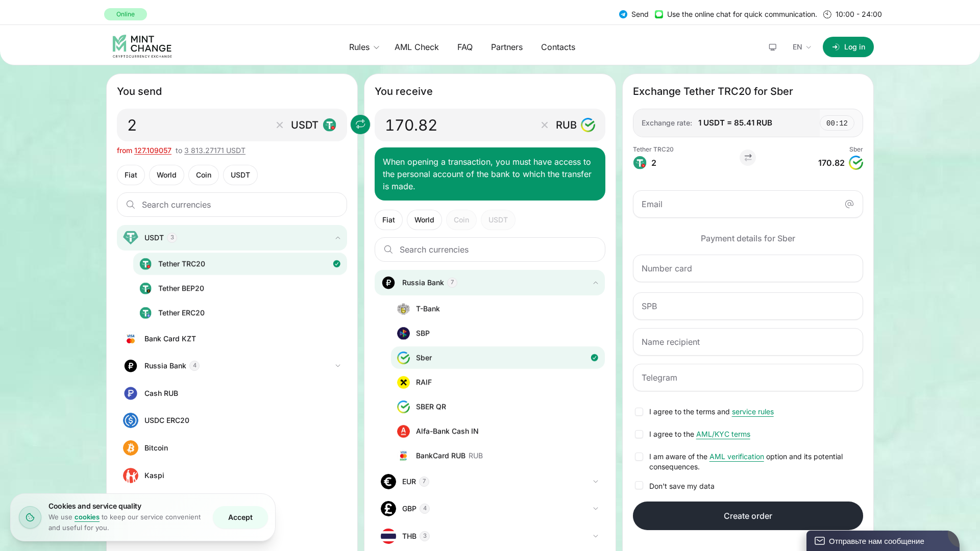This screenshot has width=980, height=551.
Task: Select Tether ERC20 currency
Action: (x=240, y=313)
